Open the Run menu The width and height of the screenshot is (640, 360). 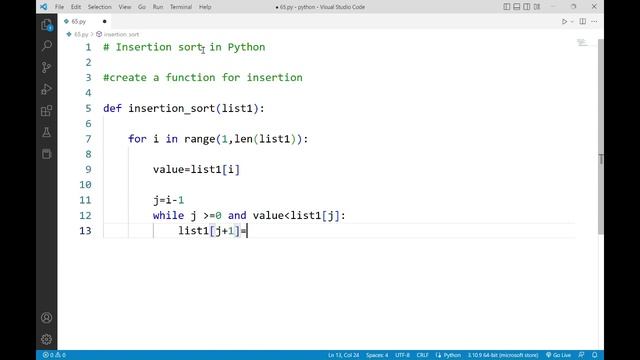[158, 7]
